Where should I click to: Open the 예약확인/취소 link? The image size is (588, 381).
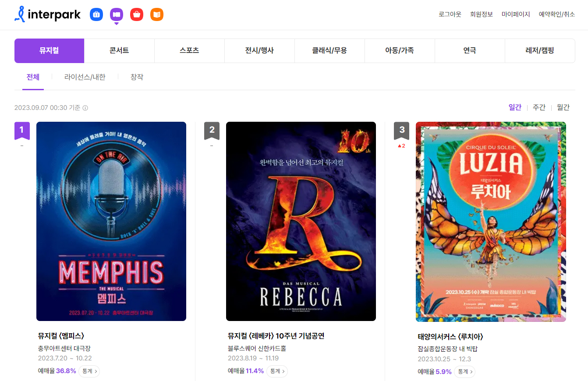tap(557, 14)
